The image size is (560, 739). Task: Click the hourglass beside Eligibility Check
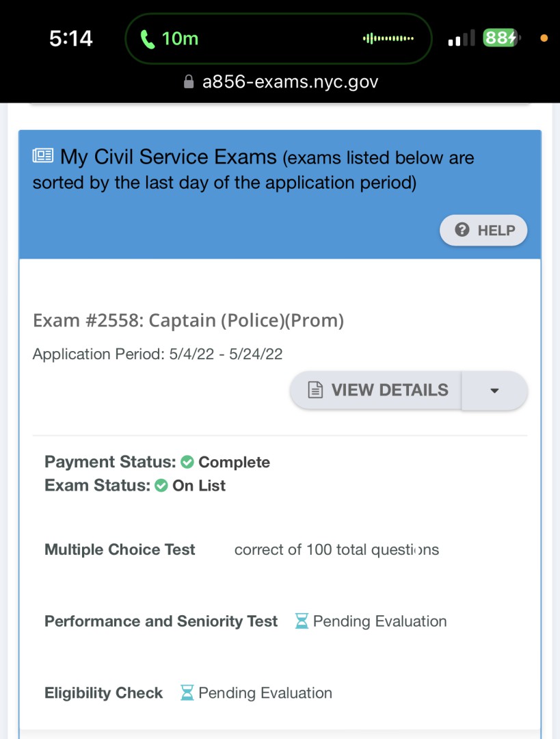click(187, 693)
